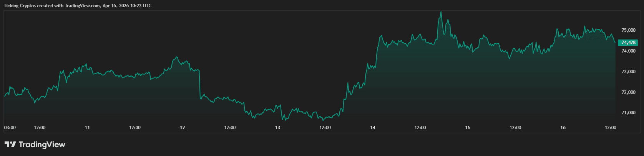Select date 12 on the time axis

tap(183, 128)
